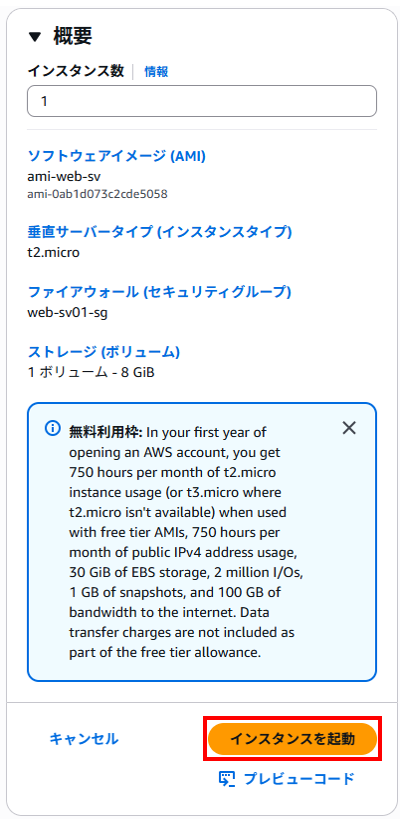
Task: Click the preview code icon
Action: 227,779
